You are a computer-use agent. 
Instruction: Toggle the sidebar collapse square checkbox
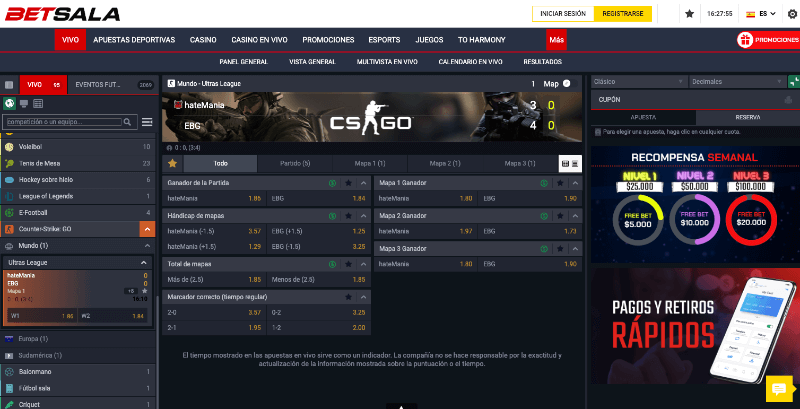coord(9,85)
